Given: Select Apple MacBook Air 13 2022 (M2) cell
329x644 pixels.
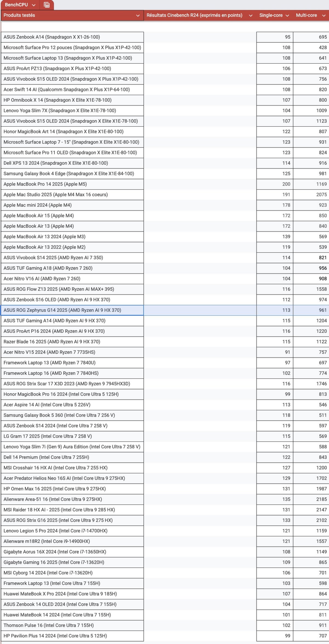Looking at the screenshot, I should coord(72,247).
